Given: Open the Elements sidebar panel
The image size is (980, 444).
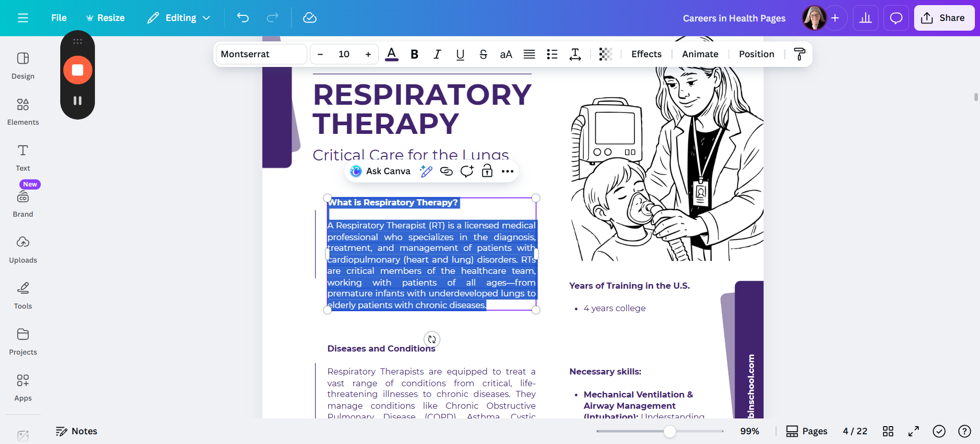Looking at the screenshot, I should point(23,111).
